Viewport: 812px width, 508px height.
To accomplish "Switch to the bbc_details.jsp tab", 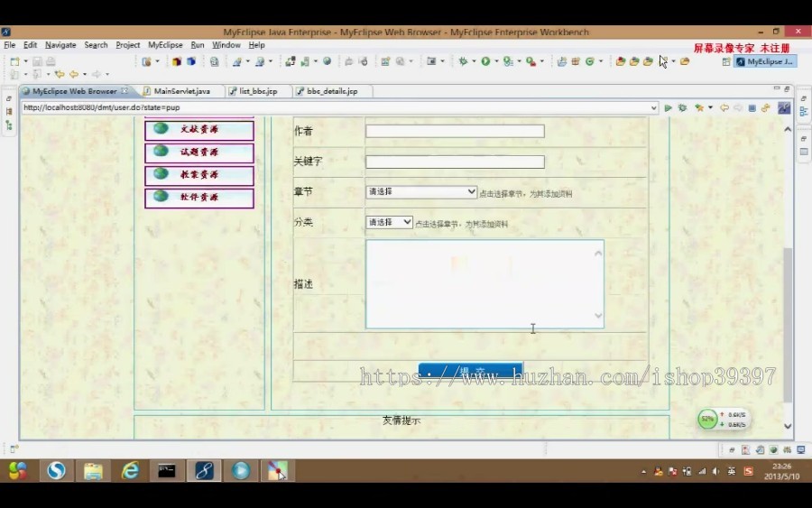I will click(332, 91).
